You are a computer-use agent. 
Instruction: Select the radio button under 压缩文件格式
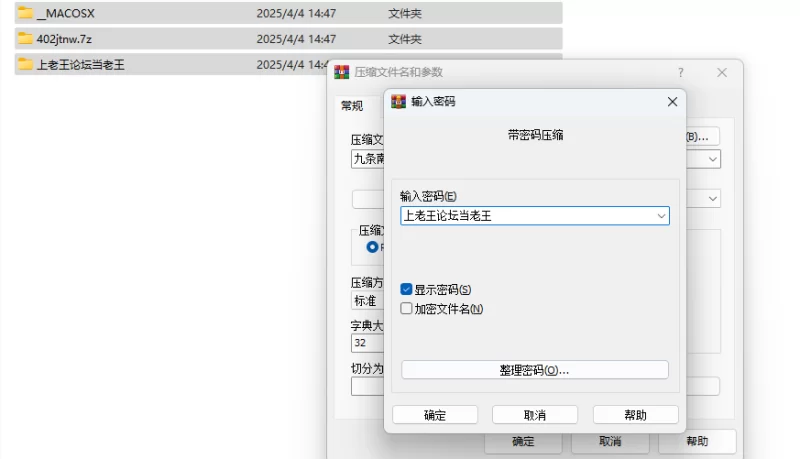click(x=372, y=246)
